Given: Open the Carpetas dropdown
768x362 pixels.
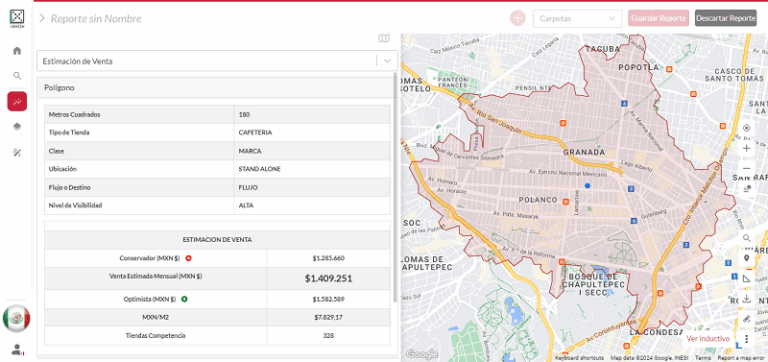Looking at the screenshot, I should [x=577, y=19].
